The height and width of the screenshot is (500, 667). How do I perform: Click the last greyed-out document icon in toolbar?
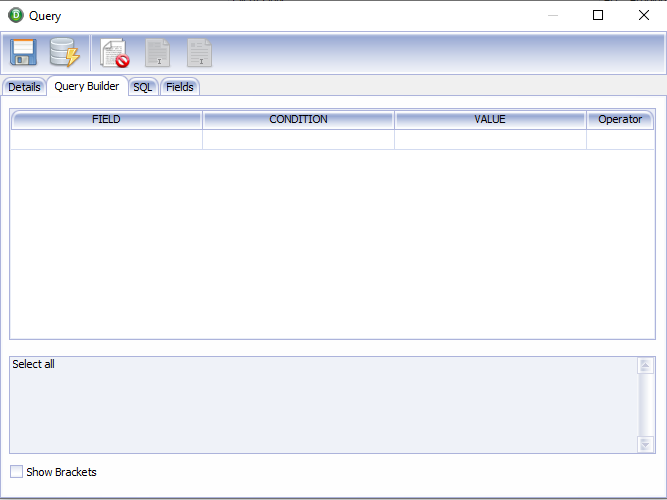(199, 53)
